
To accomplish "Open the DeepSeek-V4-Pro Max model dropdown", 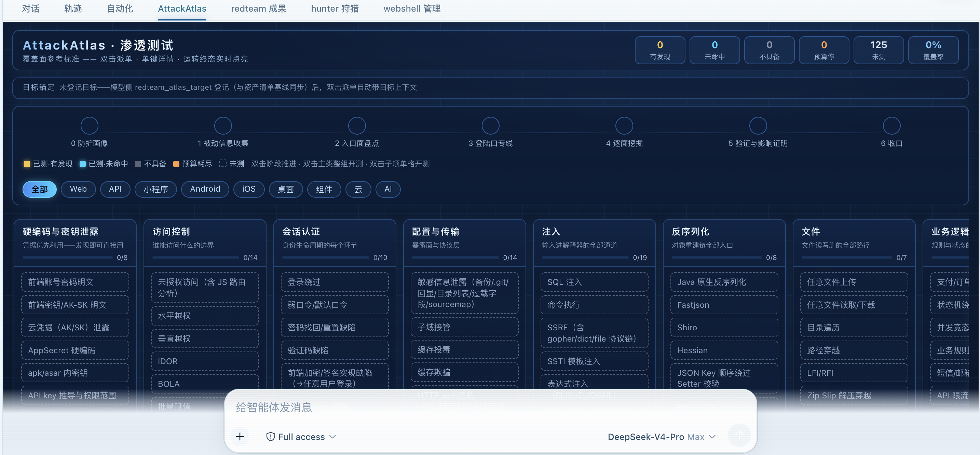I will tap(661, 437).
